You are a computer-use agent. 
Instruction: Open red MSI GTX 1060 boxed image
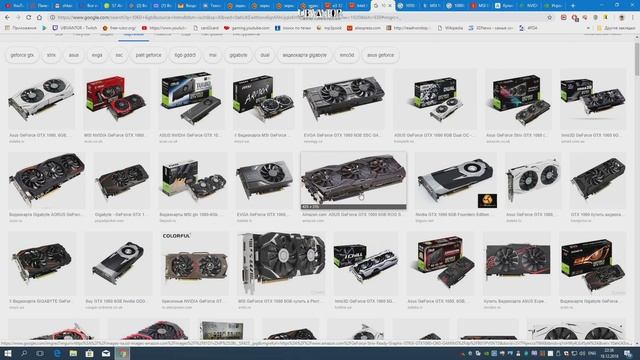click(116, 99)
